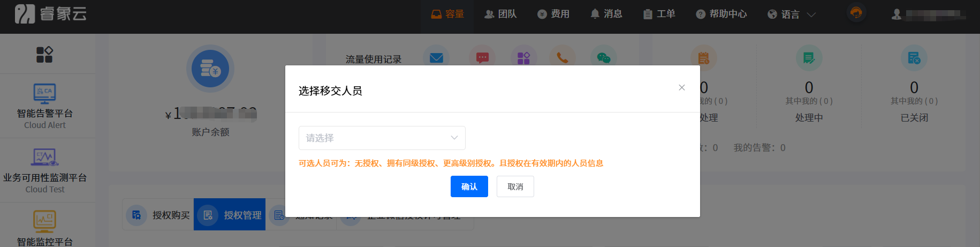Click the orange customer support headset icon
The width and height of the screenshot is (980, 247).
click(x=856, y=13)
